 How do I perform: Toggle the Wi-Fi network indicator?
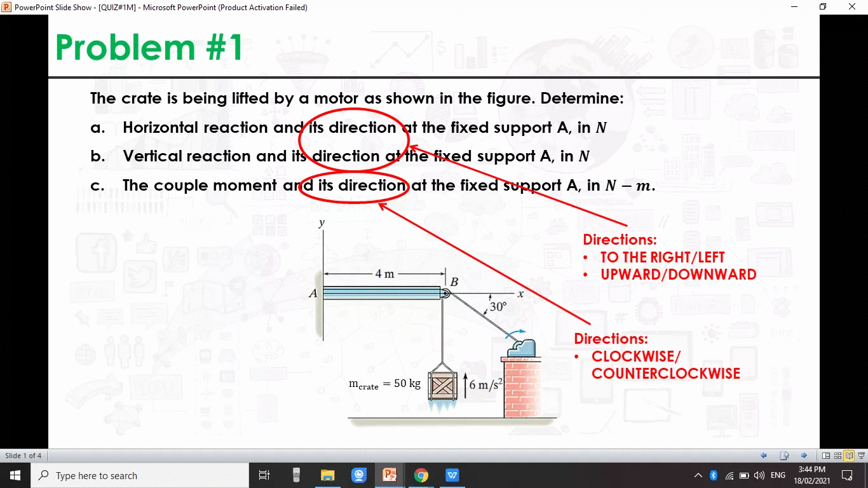point(729,475)
